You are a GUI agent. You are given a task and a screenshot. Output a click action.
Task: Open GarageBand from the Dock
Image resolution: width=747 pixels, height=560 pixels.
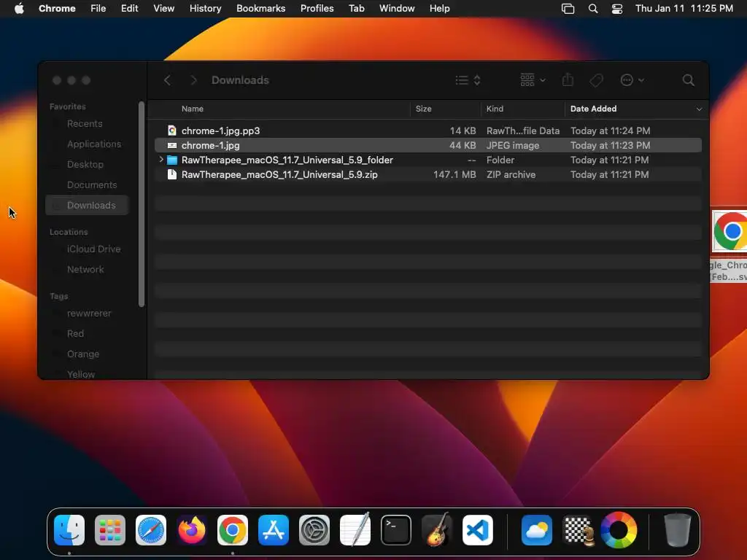(x=437, y=530)
